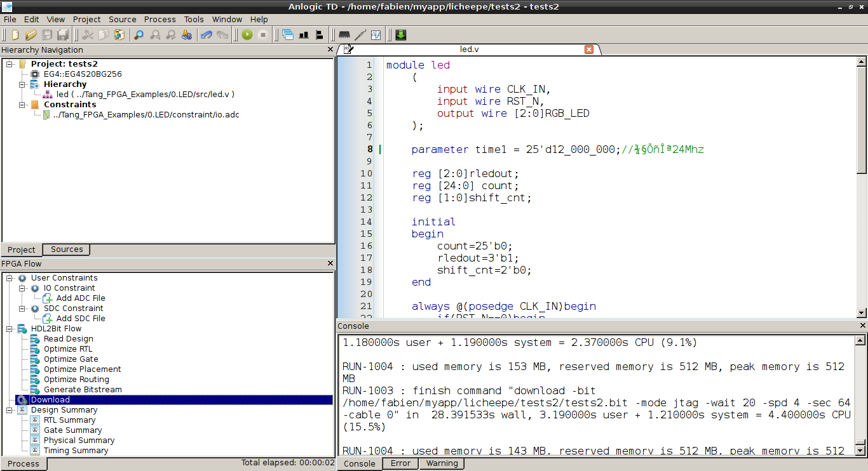Collapse the HDL2Bit Flow tree node
The height and width of the screenshot is (471, 868).
coord(10,329)
